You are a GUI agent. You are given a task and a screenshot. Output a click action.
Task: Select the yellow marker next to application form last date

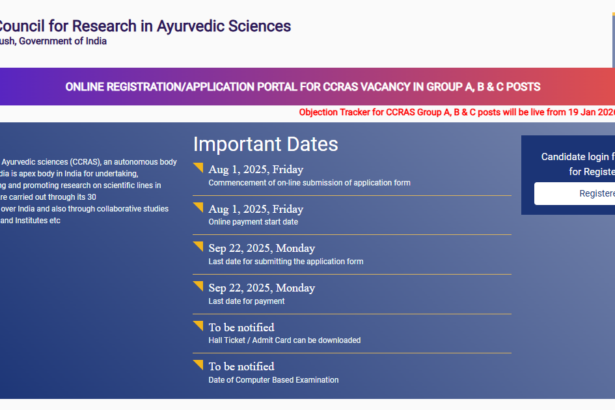198,246
